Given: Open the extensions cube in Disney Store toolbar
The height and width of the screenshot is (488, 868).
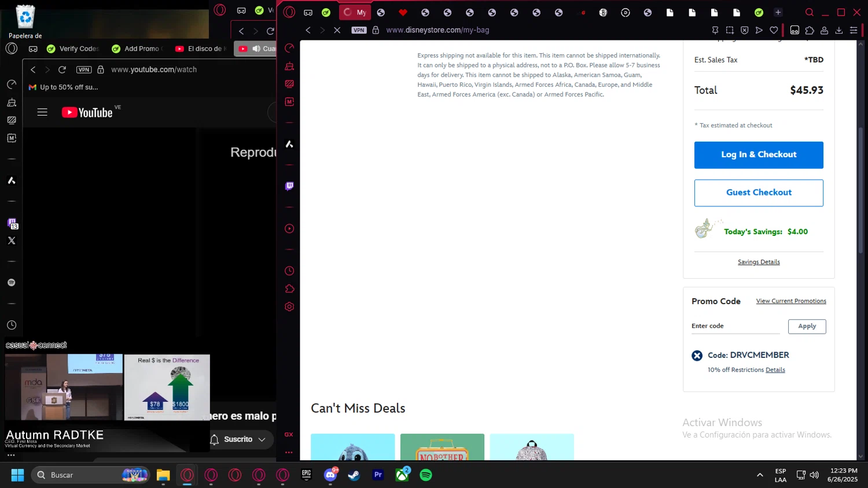Looking at the screenshot, I should (x=810, y=30).
